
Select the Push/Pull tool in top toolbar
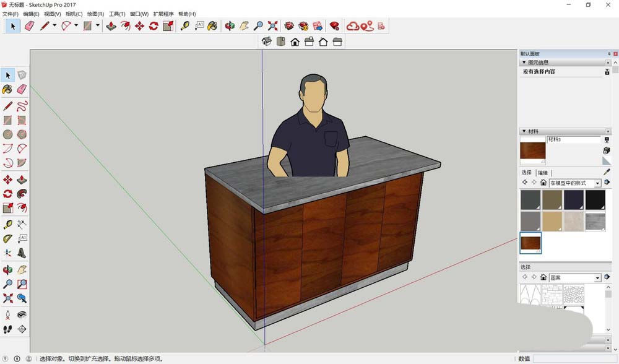tap(111, 26)
